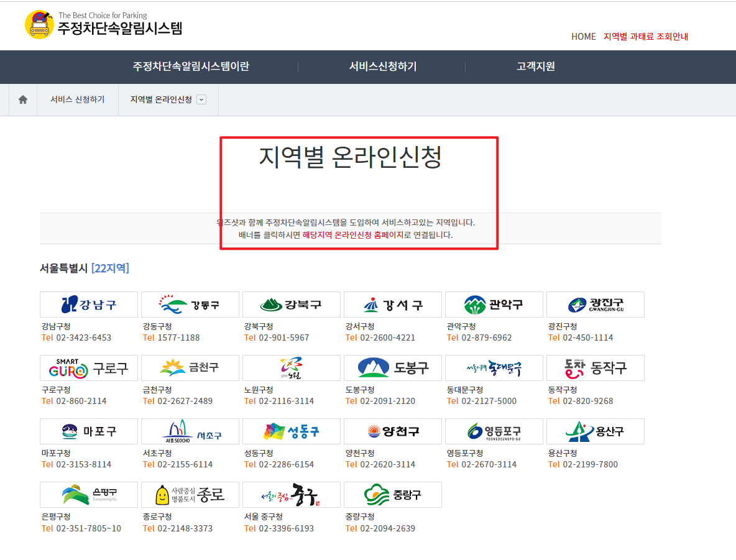Open the 종로 district banner

point(190,495)
